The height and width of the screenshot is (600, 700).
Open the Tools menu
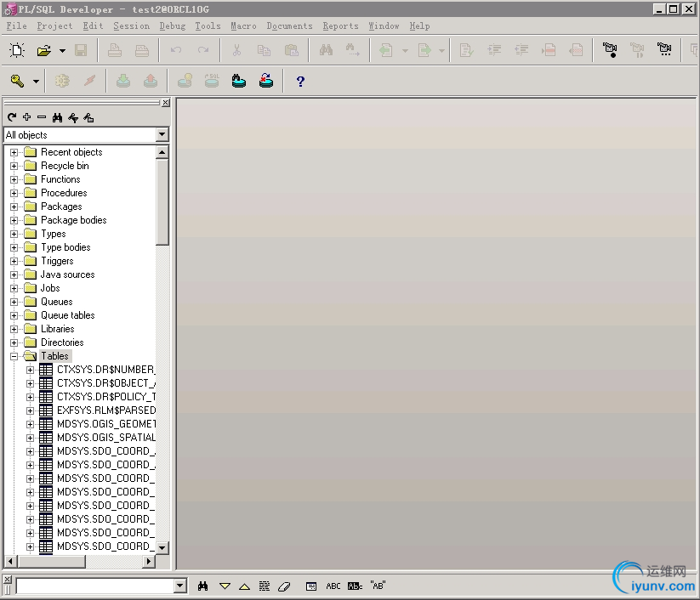[208, 25]
